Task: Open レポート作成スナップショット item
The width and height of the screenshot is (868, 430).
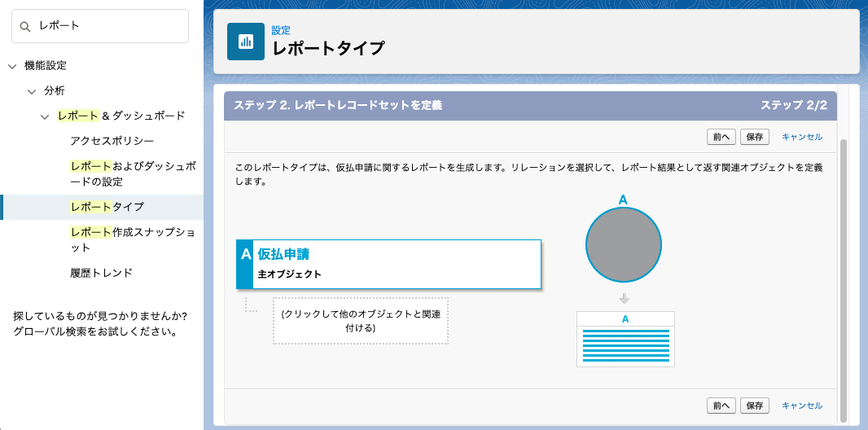Action: (x=133, y=239)
